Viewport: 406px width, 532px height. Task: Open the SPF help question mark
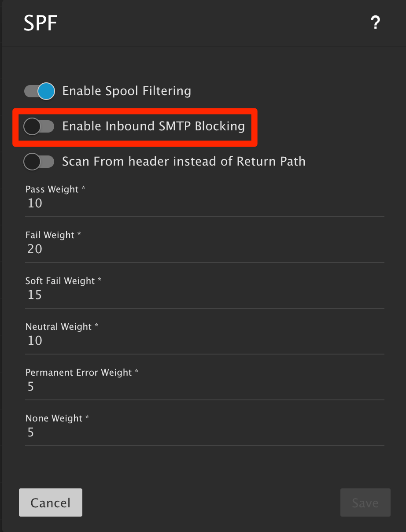pos(375,23)
